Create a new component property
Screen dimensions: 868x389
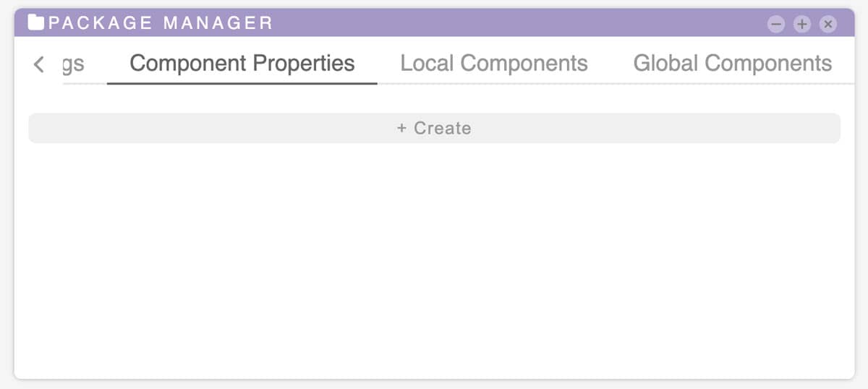434,128
